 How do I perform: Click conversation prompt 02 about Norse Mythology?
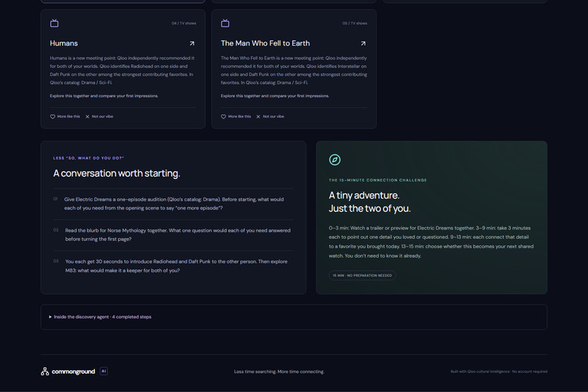pyautogui.click(x=173, y=235)
